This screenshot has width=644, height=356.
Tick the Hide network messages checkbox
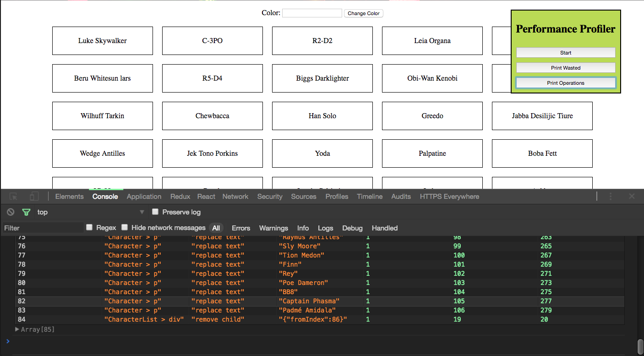(x=125, y=227)
